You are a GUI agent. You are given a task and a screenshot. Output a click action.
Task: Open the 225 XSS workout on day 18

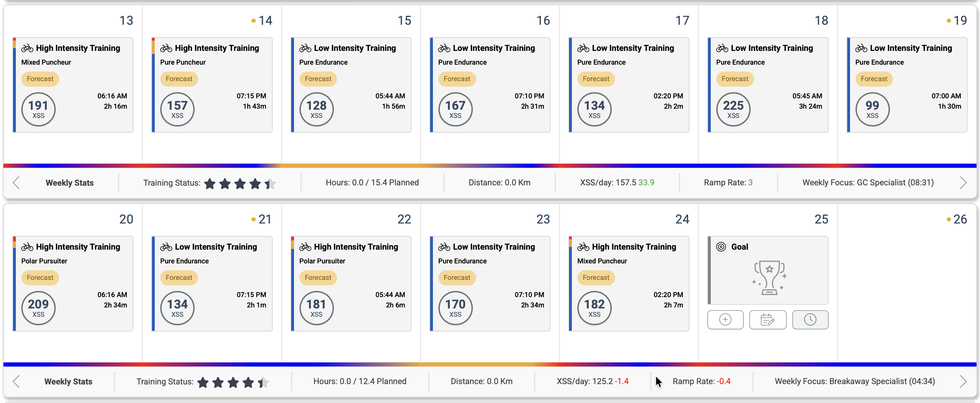[x=768, y=85]
